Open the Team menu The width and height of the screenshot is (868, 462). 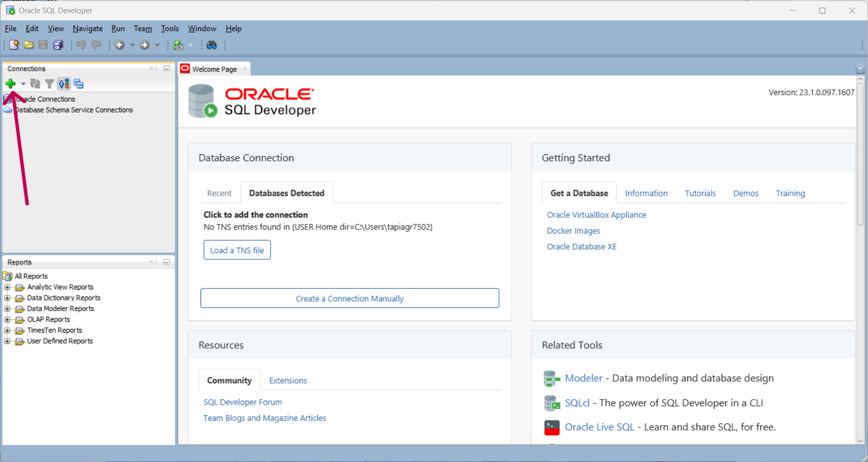(143, 28)
